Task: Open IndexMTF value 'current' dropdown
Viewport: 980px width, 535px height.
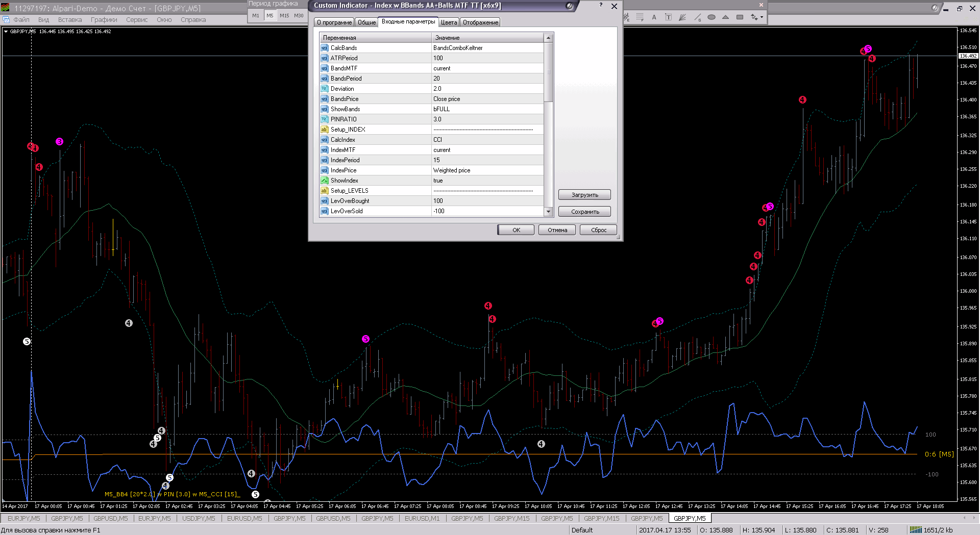Action: pos(487,150)
